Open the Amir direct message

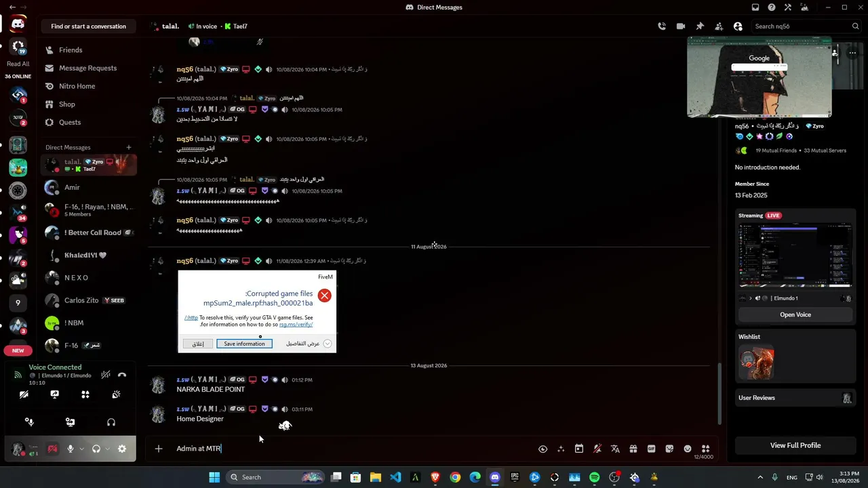tap(89, 188)
